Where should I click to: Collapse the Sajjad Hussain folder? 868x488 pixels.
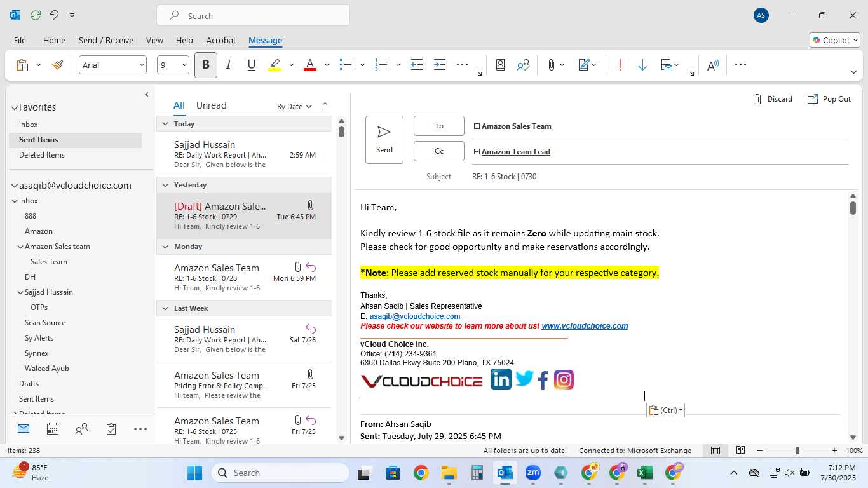click(x=20, y=292)
